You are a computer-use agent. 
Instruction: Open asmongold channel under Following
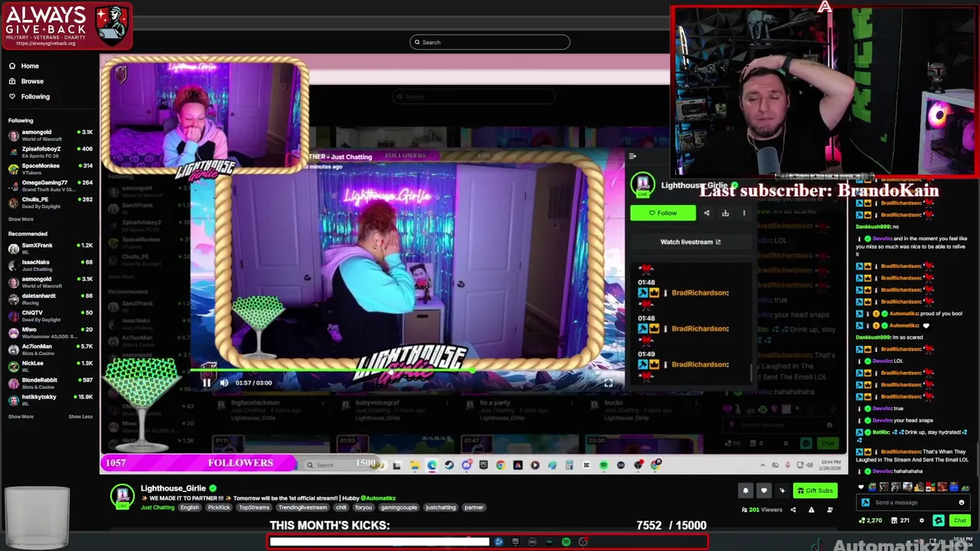[50, 135]
